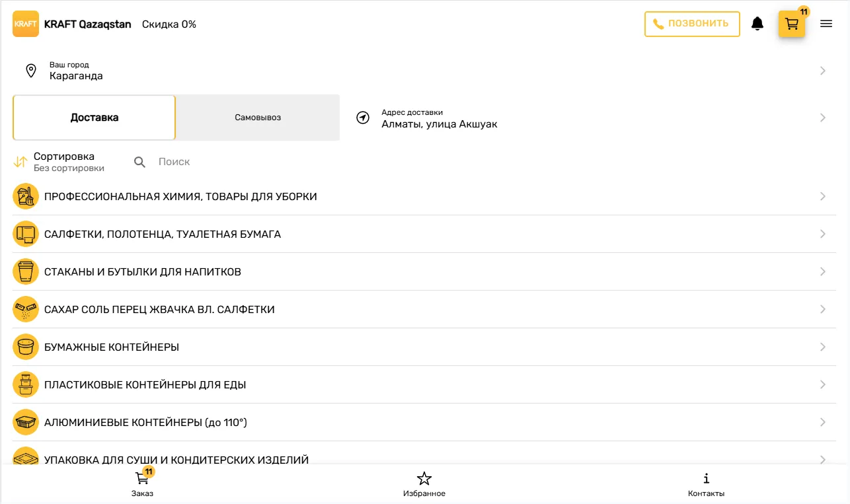Switch to Самовывоз pickup option

point(258,118)
